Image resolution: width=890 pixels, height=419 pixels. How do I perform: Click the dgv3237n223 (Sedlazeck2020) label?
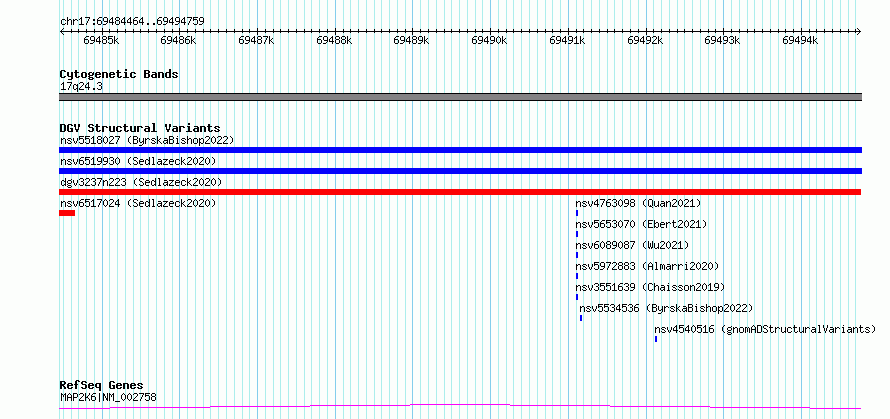click(x=141, y=182)
